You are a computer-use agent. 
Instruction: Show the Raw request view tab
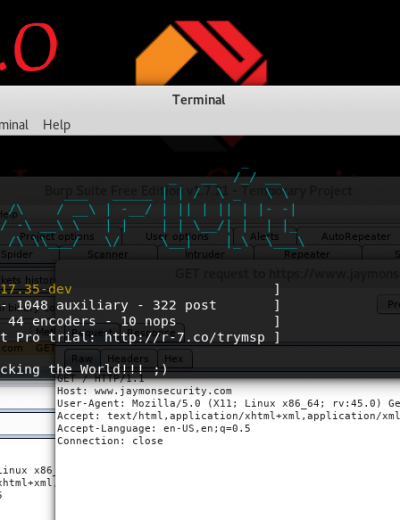[82, 359]
